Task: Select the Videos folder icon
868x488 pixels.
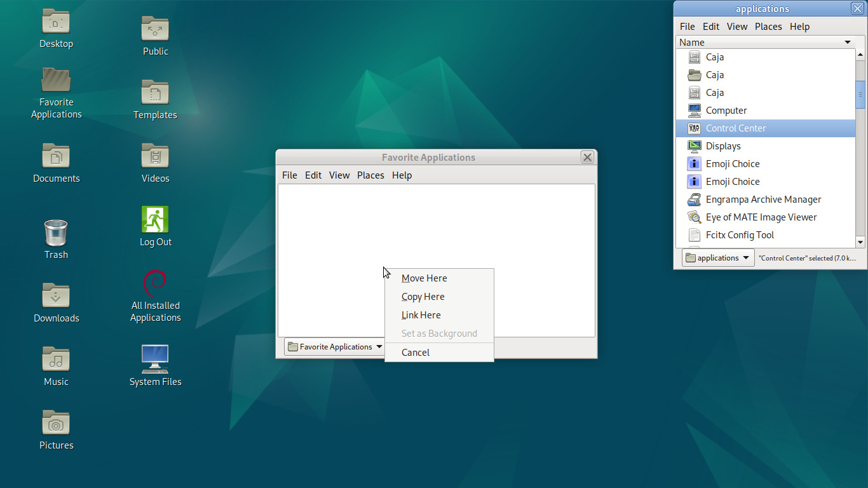Action: [x=155, y=156]
